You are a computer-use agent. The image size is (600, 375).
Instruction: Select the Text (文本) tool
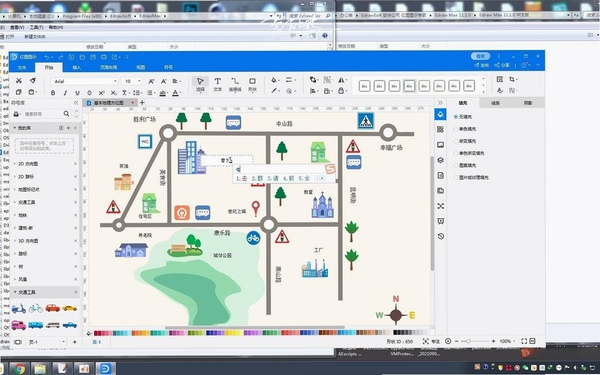pos(217,84)
